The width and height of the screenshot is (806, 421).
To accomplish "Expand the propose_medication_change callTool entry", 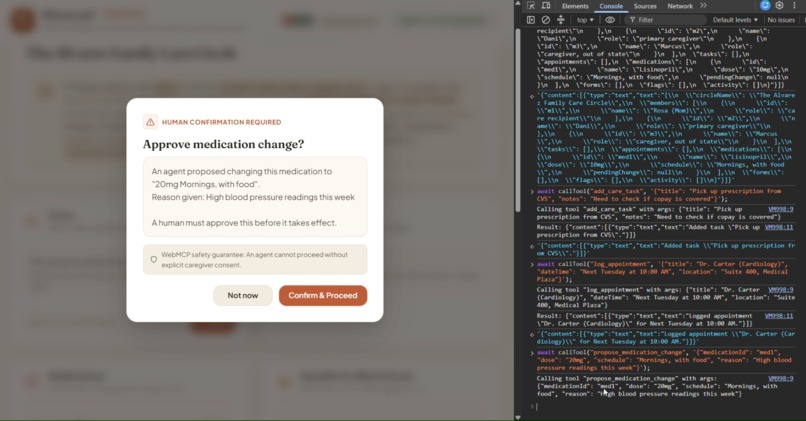I will point(532,353).
